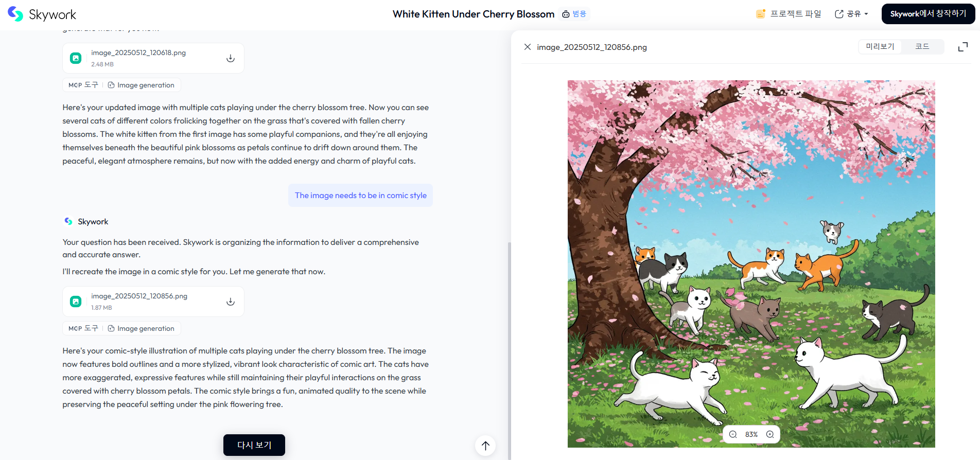The width and height of the screenshot is (980, 460).
Task: Expand second MCP 도구 Image generation
Action: click(x=121, y=328)
